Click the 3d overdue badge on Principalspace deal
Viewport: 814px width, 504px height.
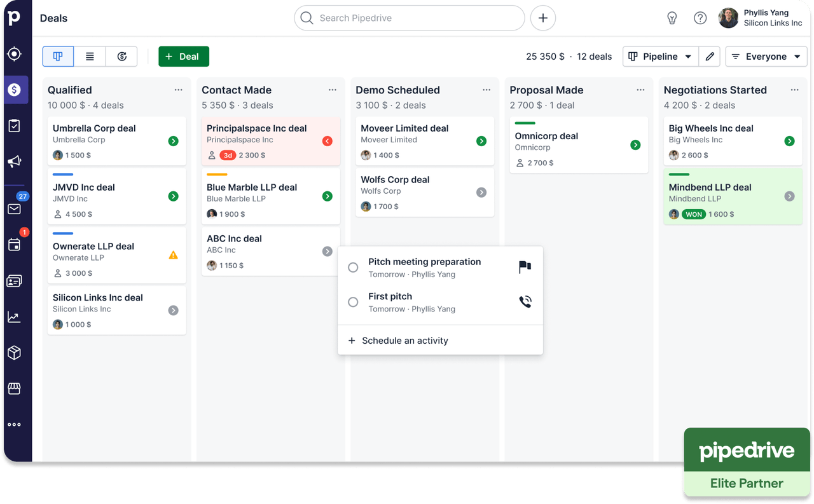point(227,155)
